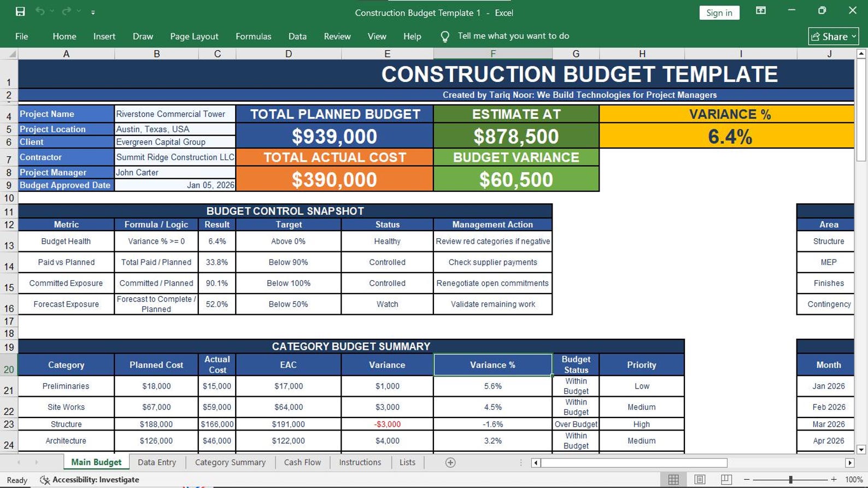
Task: Select the Jan 05, 2026 date cell
Action: coord(175,185)
